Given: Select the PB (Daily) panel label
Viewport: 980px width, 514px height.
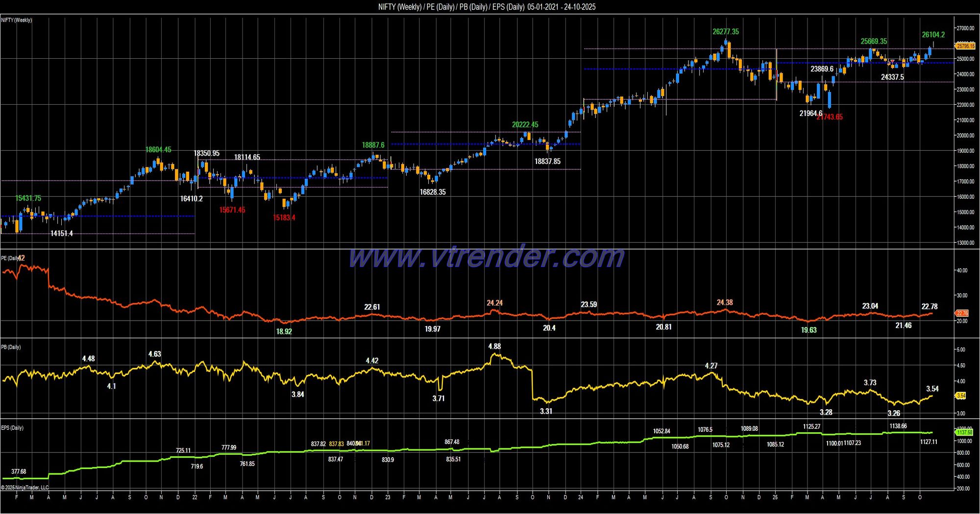Looking at the screenshot, I should [x=11, y=347].
